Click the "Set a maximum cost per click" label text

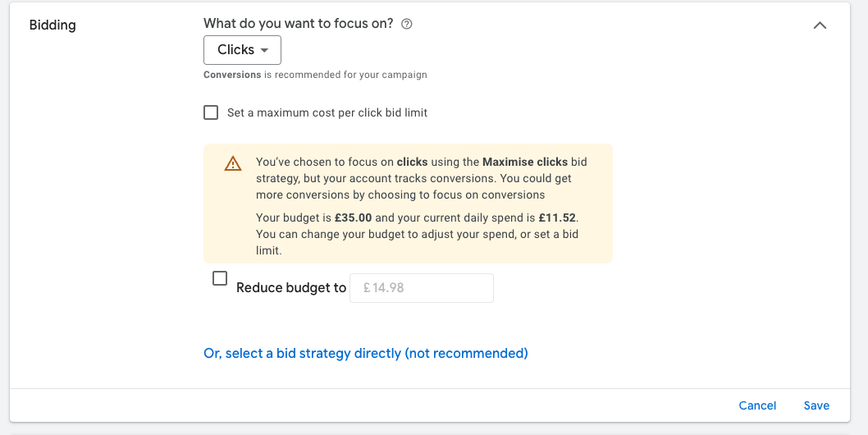(327, 112)
